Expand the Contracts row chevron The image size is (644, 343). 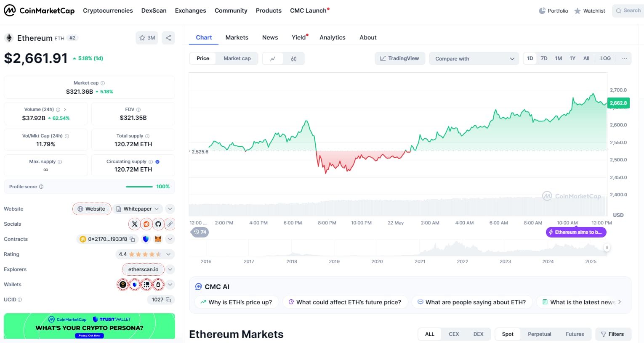(x=170, y=239)
